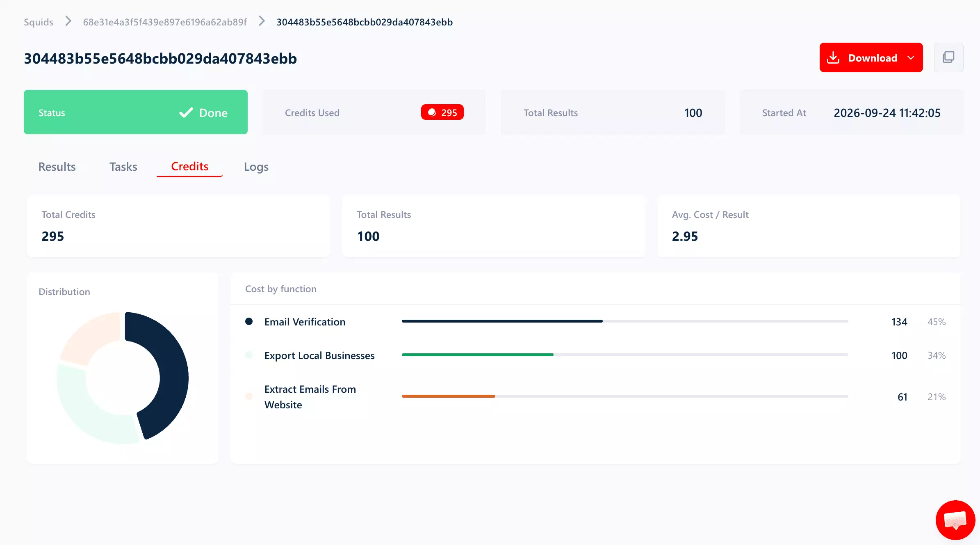Image resolution: width=980 pixels, height=545 pixels.
Task: Click the breadcrumb chevron after Squids
Action: pyautogui.click(x=68, y=21)
